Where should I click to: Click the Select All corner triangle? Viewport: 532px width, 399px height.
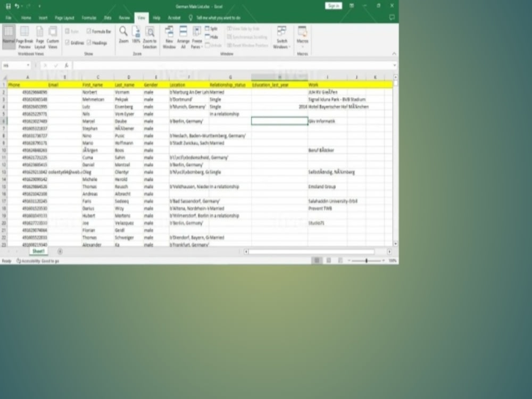tap(4, 77)
